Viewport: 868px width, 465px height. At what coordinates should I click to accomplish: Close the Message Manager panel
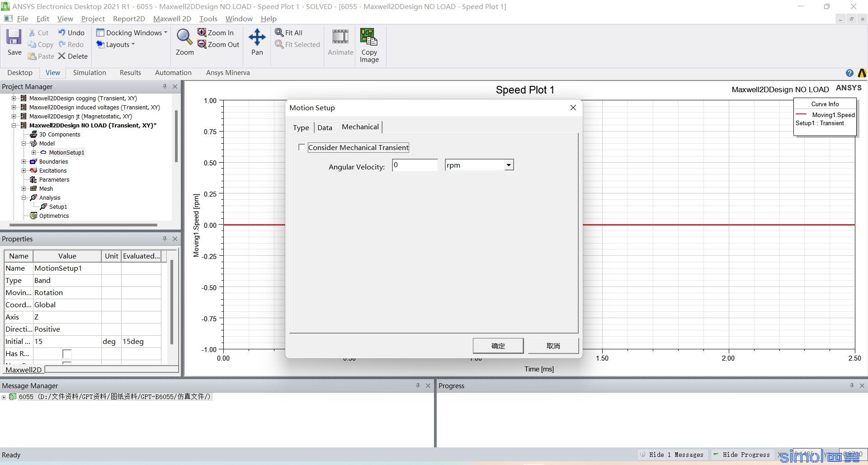pos(428,385)
